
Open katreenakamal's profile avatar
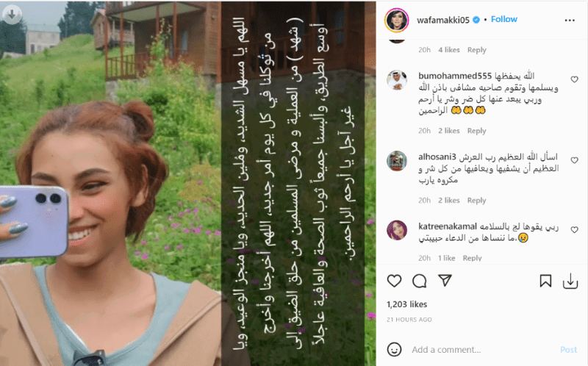[397, 230]
